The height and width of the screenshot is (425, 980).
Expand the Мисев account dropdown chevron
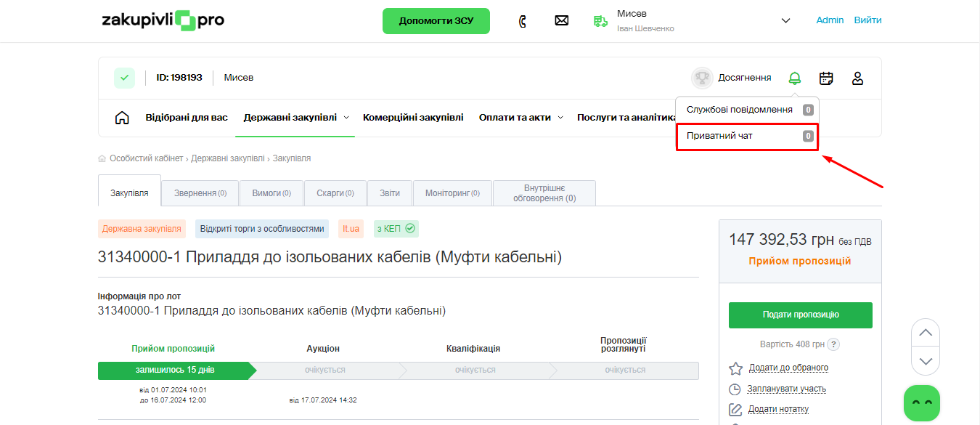tap(785, 21)
